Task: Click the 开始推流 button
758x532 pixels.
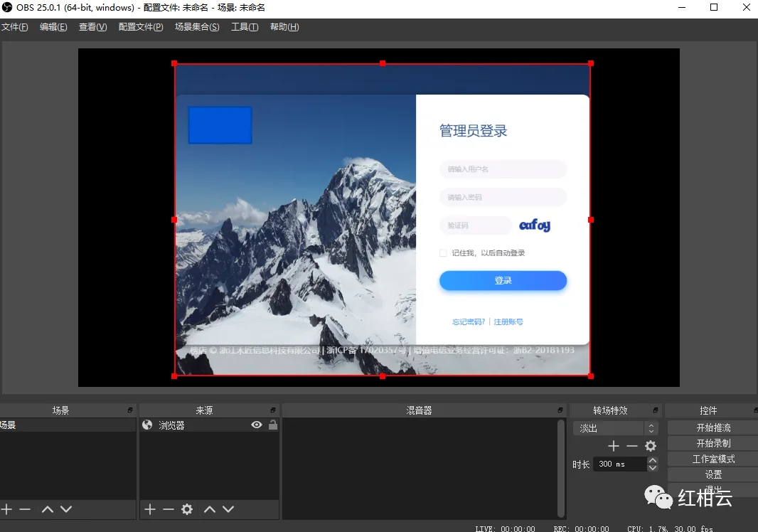Action: point(713,427)
